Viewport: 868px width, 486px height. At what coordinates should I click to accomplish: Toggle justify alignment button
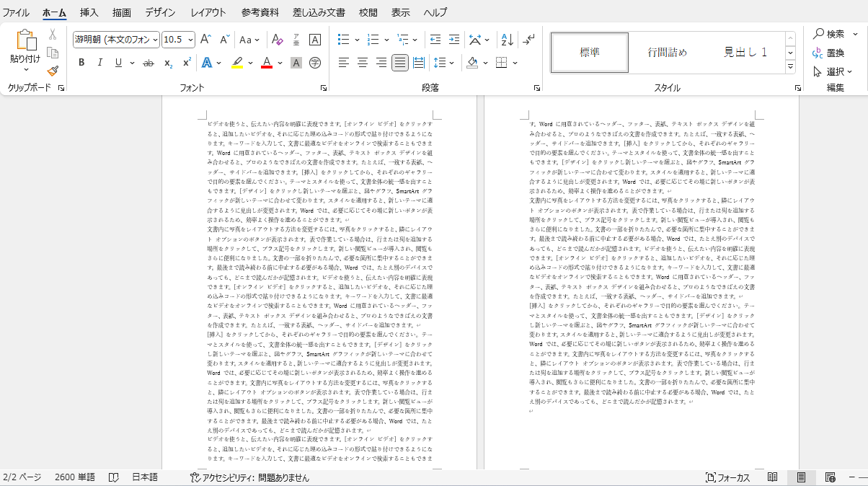(399, 63)
